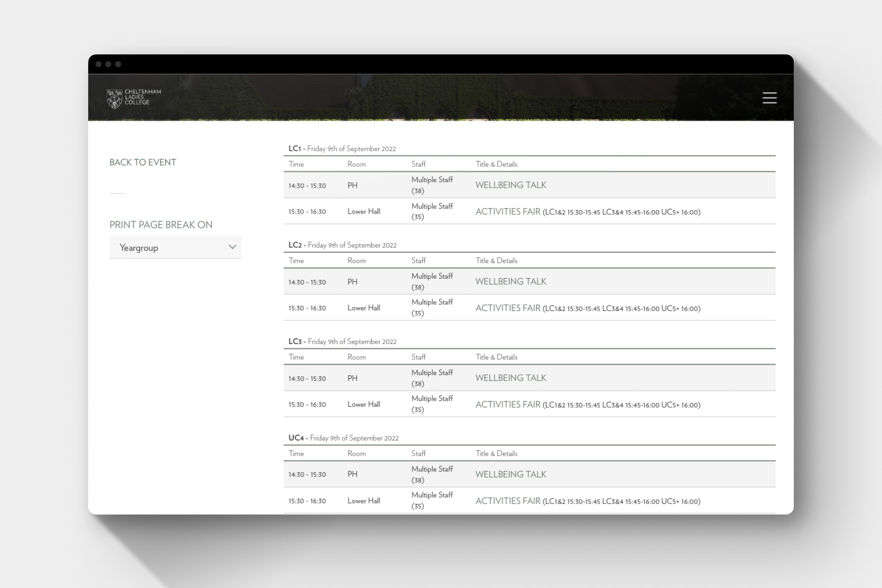Open ACTIVITIES FAIR in the UC4 table
Screen dimensions: 882x588
point(508,501)
